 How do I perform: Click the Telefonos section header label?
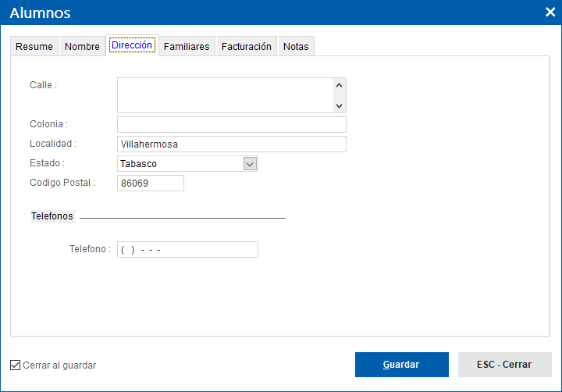pyautogui.click(x=52, y=216)
